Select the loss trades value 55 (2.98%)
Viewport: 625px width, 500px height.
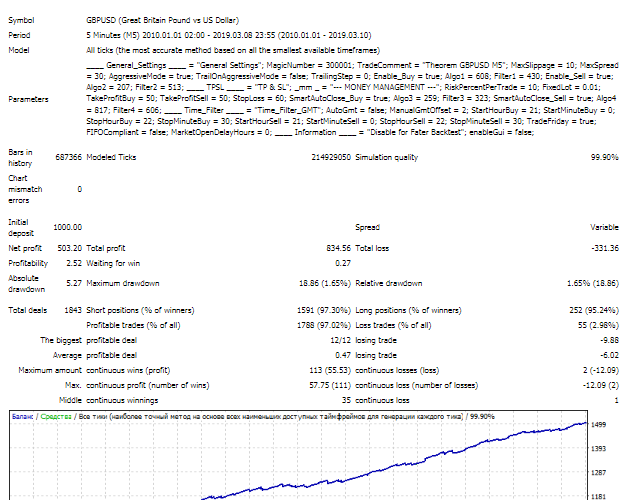click(x=599, y=325)
